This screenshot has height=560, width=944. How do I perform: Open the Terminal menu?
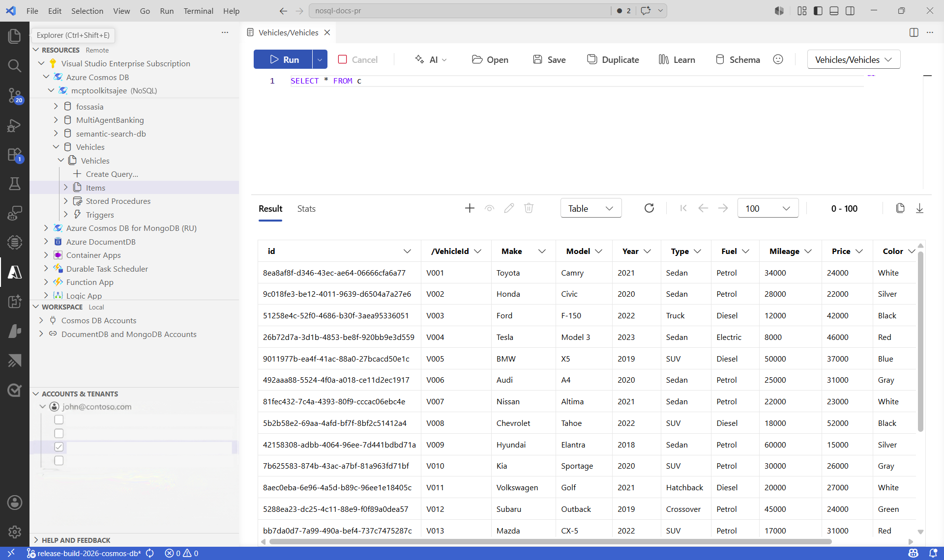198,11
